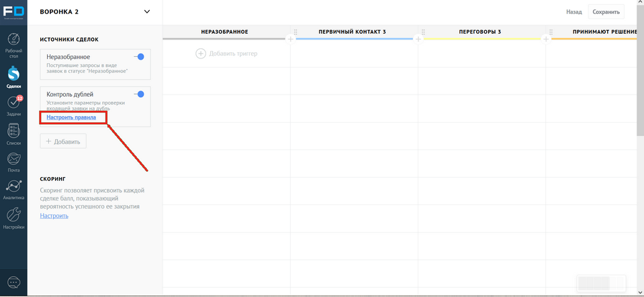The image size is (644, 297).
Task: Add stage after Первичный контакт 3
Action: tap(418, 39)
